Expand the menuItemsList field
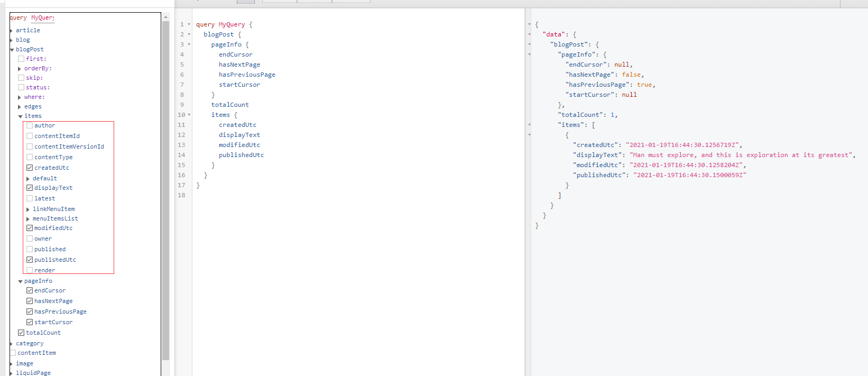Image resolution: width=868 pixels, height=376 pixels. pos(29,219)
